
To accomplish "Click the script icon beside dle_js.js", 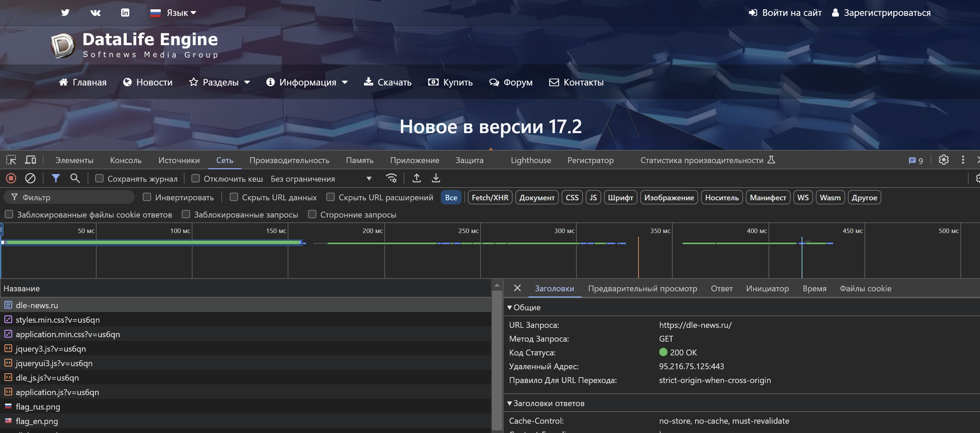I will point(8,377).
